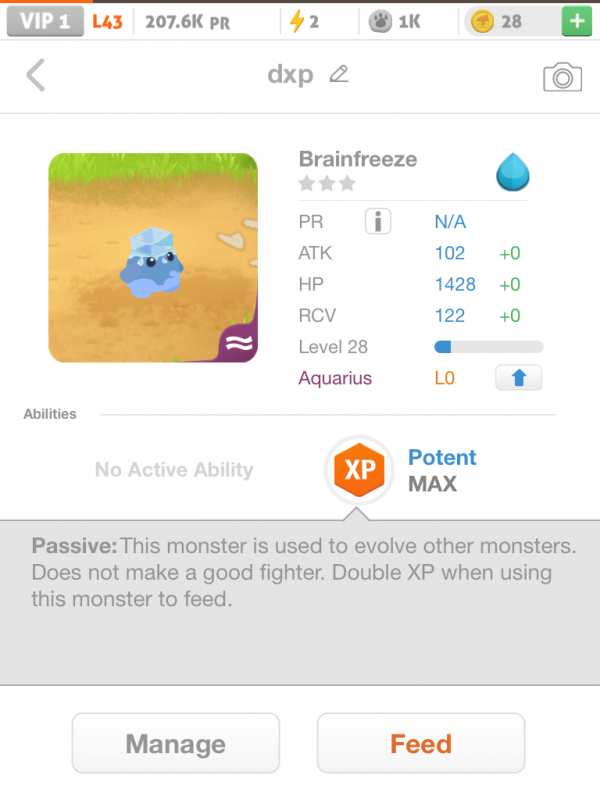Tap the back arrow icon
This screenshot has height=800, width=600.
pyautogui.click(x=36, y=75)
